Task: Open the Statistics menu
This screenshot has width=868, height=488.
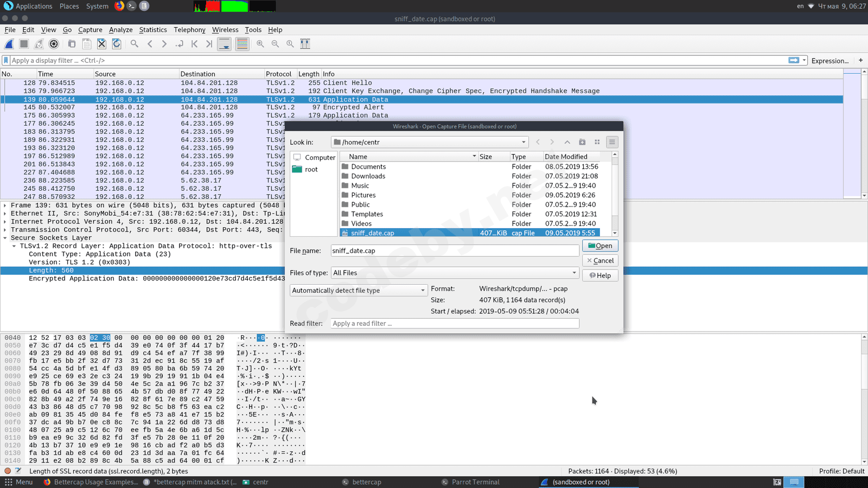Action: [x=152, y=30]
